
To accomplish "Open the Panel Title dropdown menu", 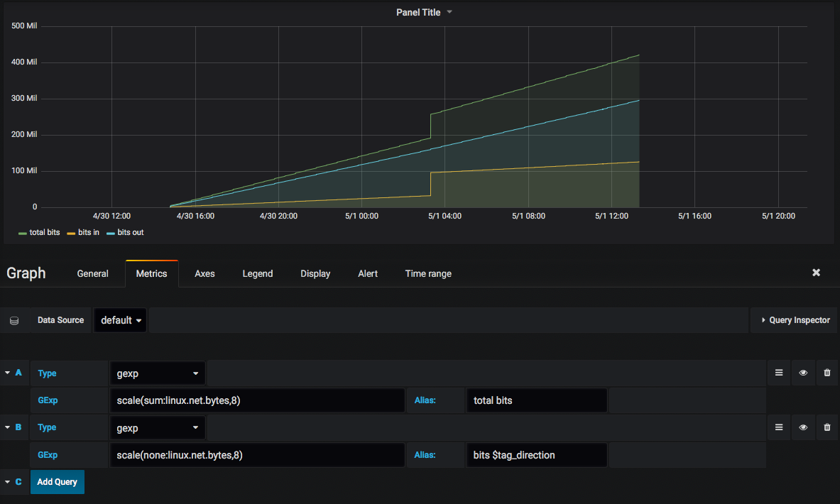I will tap(424, 12).
